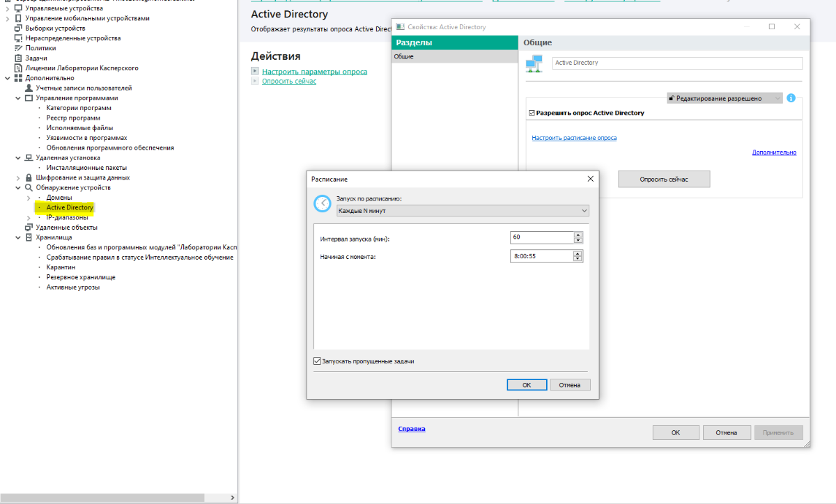Click the arrow icon beside Опросить сейчас action link
Image resolution: width=836 pixels, height=504 pixels.
pyautogui.click(x=255, y=81)
